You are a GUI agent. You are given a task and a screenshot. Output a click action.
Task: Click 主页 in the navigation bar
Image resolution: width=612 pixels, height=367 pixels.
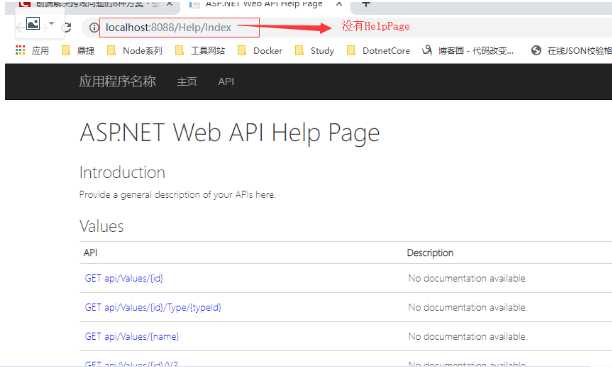[x=187, y=82]
